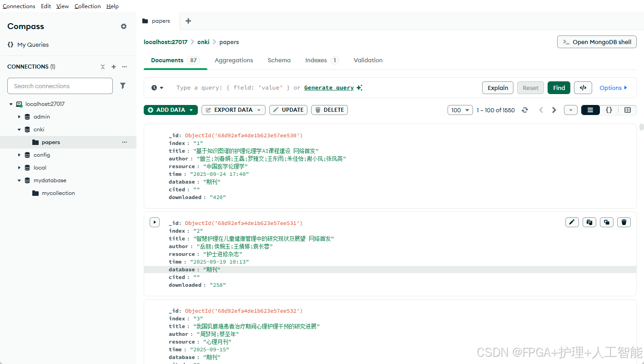This screenshot has height=364, width=644.
Task: Open the View menu
Action: (63, 6)
